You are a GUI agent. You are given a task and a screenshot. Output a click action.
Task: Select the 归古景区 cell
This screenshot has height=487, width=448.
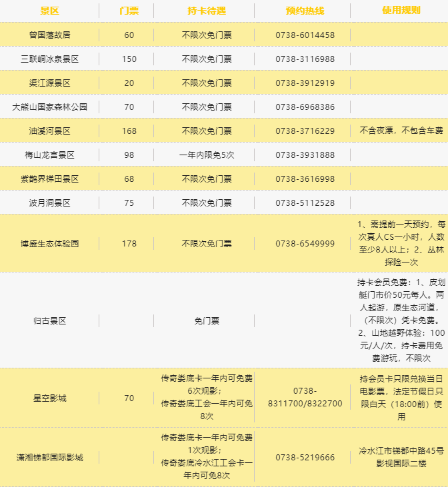click(x=50, y=321)
